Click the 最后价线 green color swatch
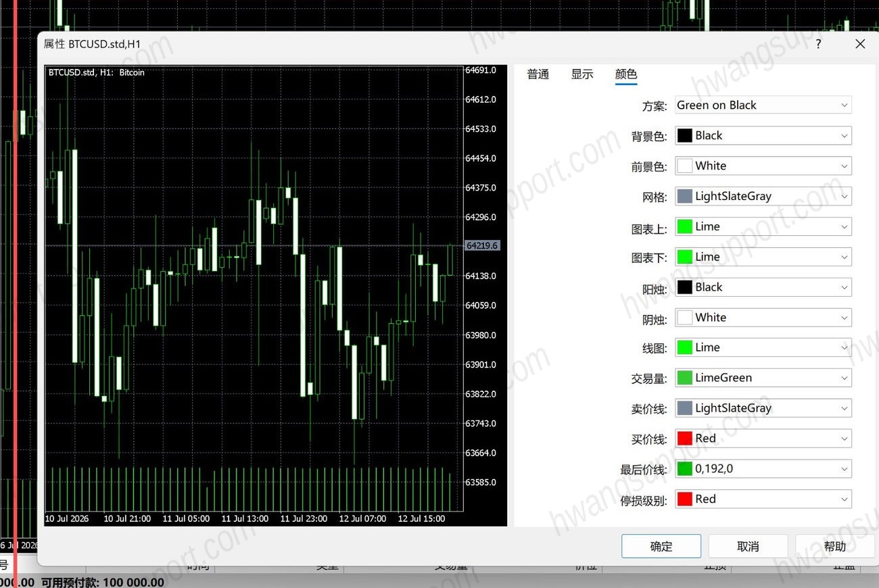 685,468
